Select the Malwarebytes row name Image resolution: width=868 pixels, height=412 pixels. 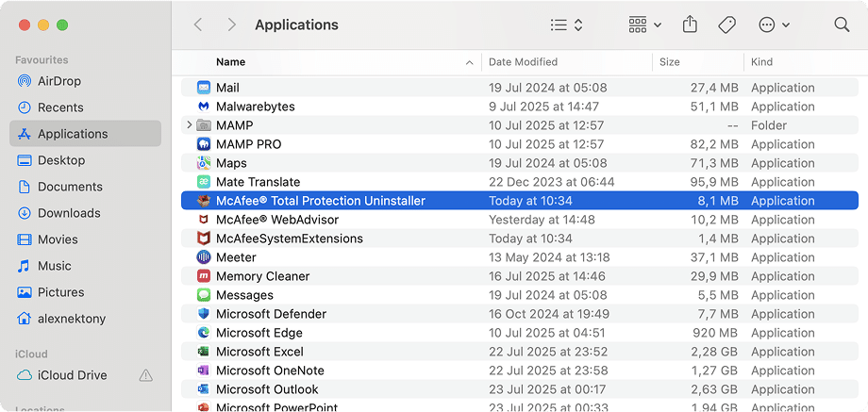[x=255, y=107]
